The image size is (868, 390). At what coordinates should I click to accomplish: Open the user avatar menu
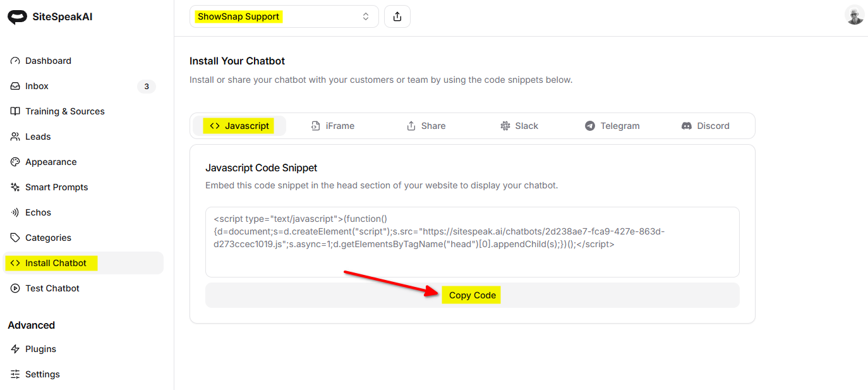(855, 15)
